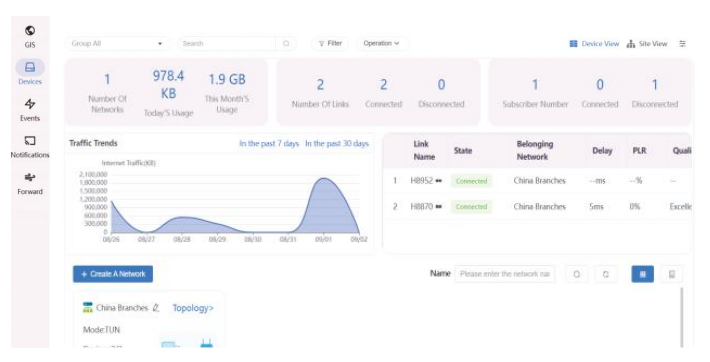Switch to the blue grid card view

643,274
